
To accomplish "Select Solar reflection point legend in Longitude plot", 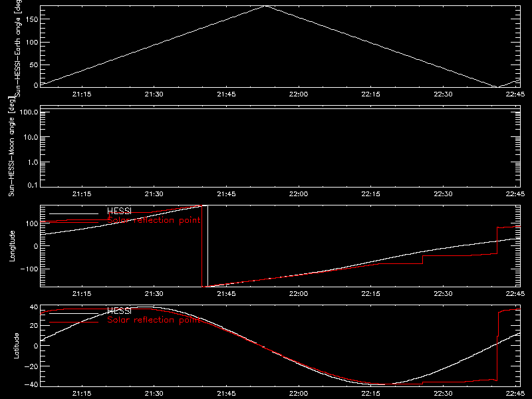I will (154, 220).
